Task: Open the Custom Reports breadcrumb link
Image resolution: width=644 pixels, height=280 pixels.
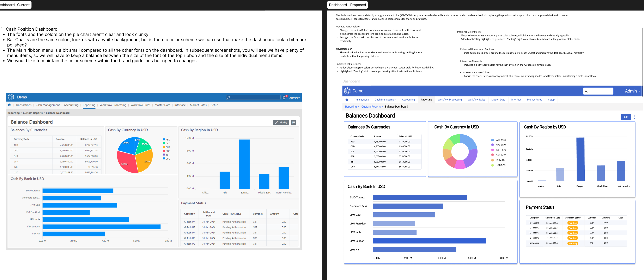Action: [x=371, y=106]
